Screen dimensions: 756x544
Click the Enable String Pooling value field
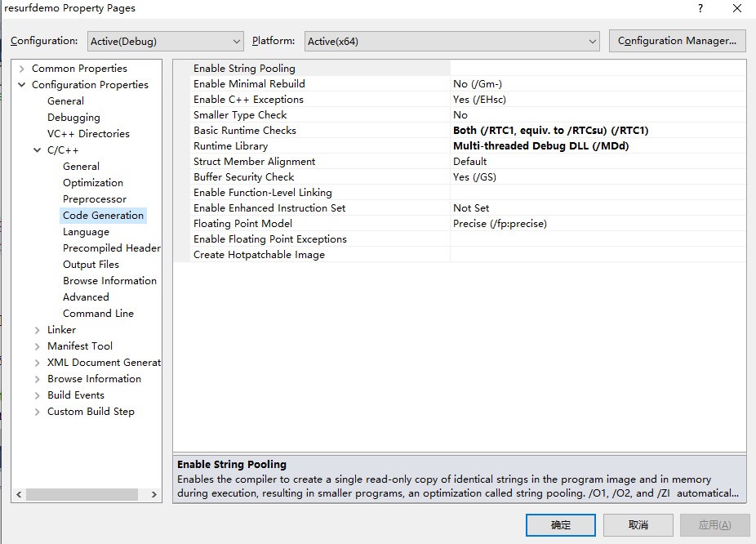coord(597,69)
